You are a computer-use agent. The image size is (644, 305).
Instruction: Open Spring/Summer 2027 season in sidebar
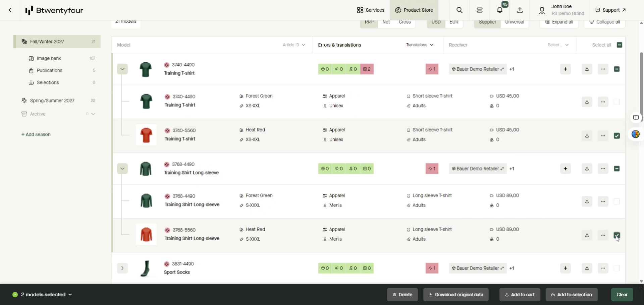tap(52, 101)
